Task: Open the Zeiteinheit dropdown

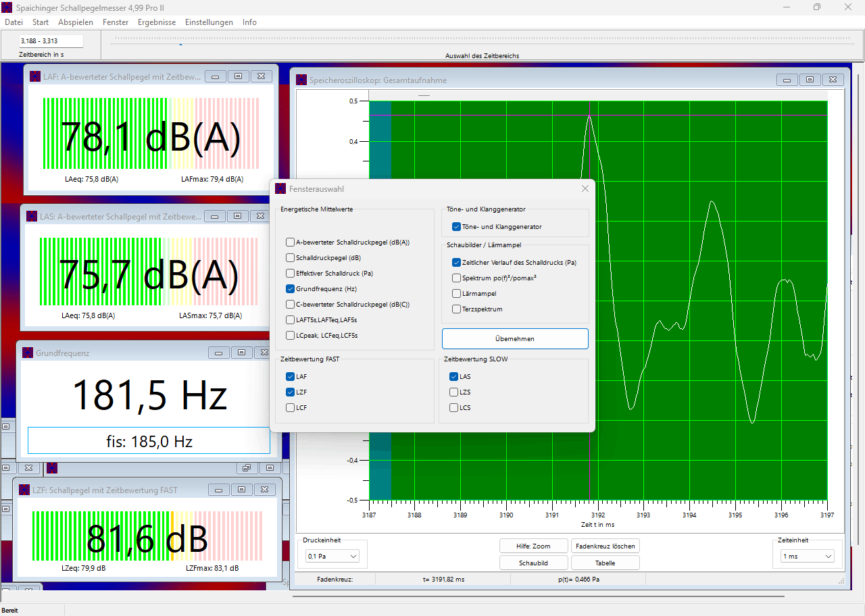Action: (808, 556)
